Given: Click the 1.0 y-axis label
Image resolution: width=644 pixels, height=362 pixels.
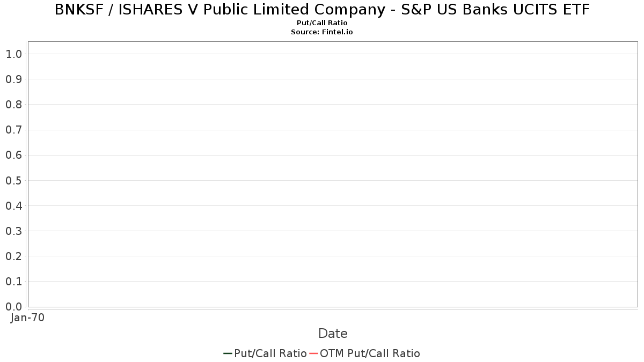Looking at the screenshot, I should [x=13, y=54].
